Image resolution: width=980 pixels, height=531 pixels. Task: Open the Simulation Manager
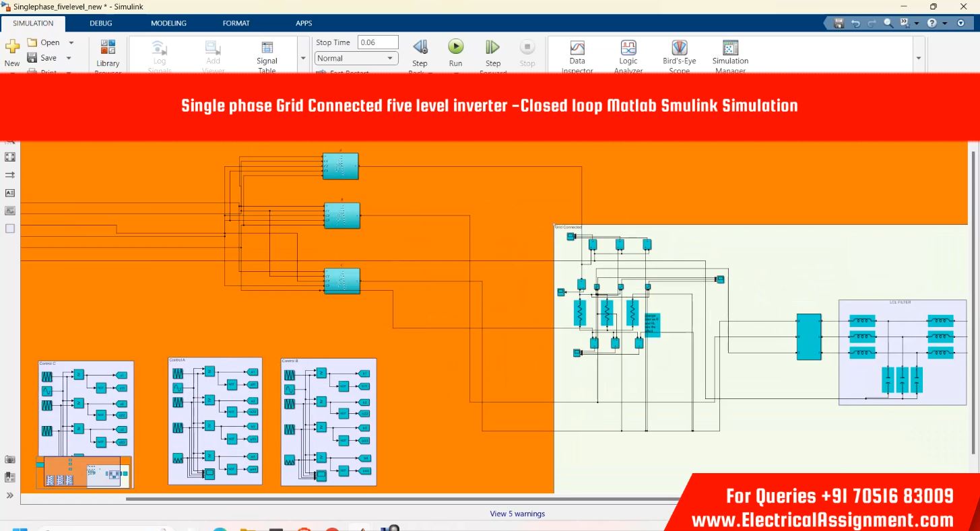tap(730, 48)
